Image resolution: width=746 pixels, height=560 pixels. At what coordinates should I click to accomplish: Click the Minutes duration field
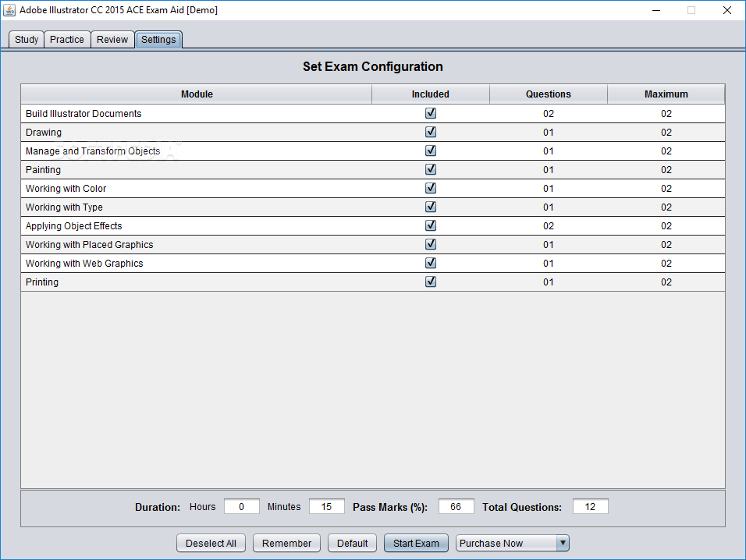coord(326,507)
